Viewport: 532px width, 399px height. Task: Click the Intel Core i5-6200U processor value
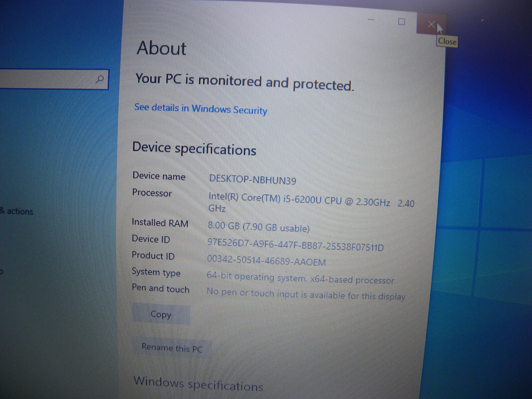[x=312, y=202]
